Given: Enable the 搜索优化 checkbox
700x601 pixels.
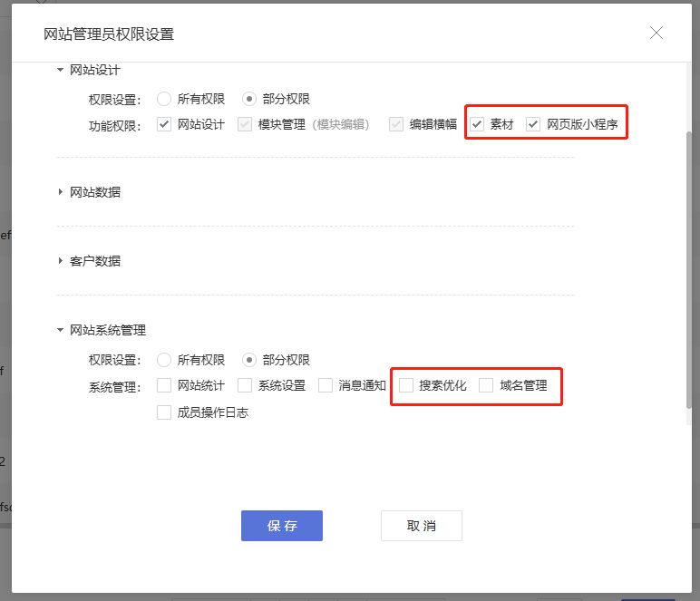Looking at the screenshot, I should [x=406, y=385].
